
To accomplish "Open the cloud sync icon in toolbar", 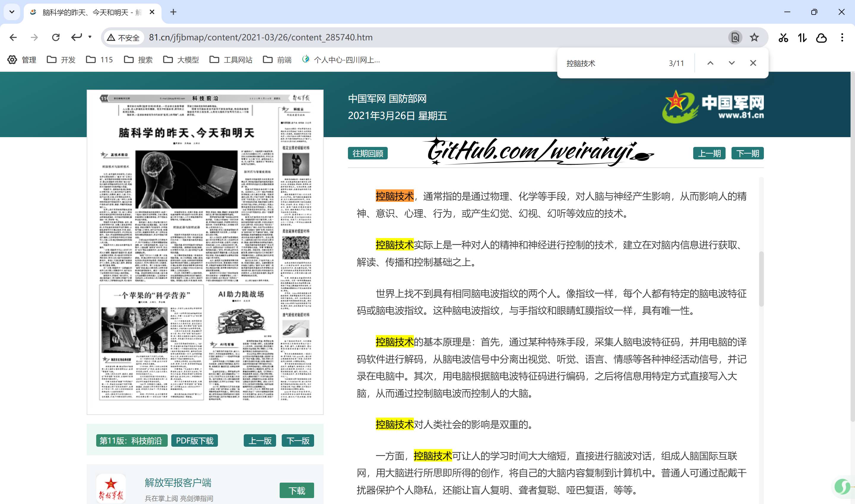I will 821,38.
